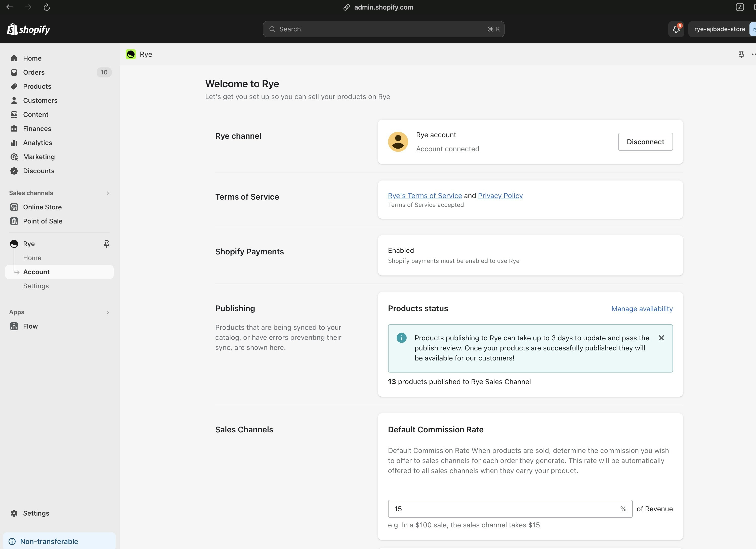Open Marketing in the sidebar
The image size is (756, 549).
tap(59, 157)
